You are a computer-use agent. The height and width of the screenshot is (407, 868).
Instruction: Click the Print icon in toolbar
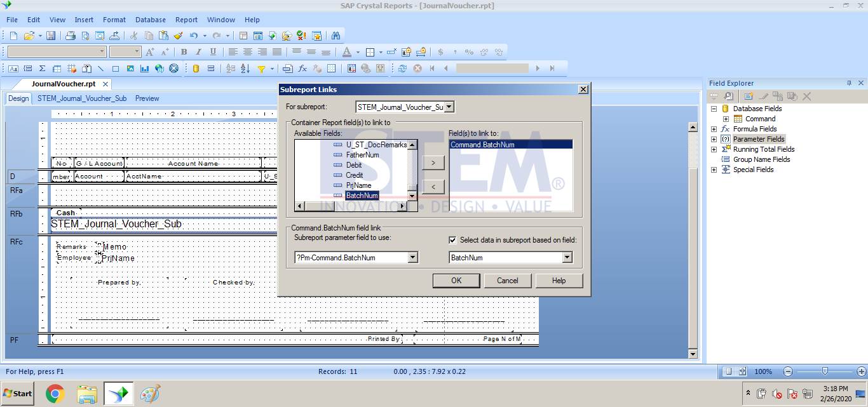coord(71,36)
